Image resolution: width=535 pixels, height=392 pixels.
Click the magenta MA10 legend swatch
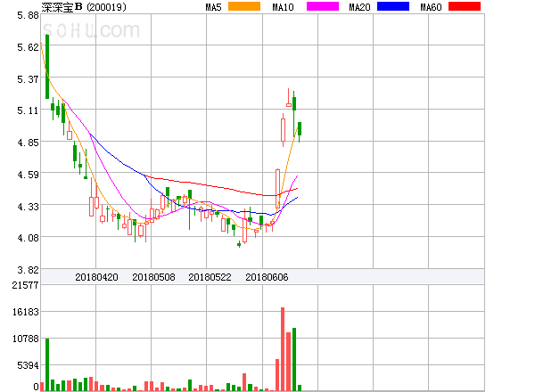pos(323,6)
